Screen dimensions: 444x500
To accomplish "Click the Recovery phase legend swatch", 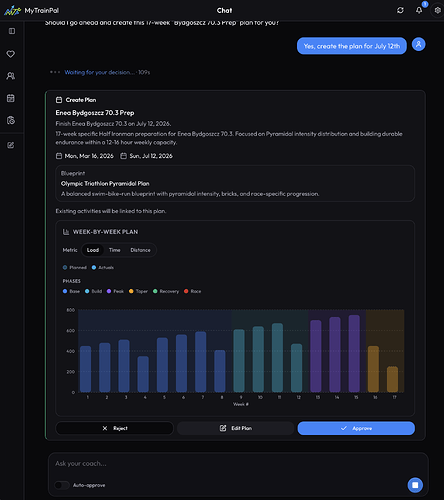I will (155, 291).
